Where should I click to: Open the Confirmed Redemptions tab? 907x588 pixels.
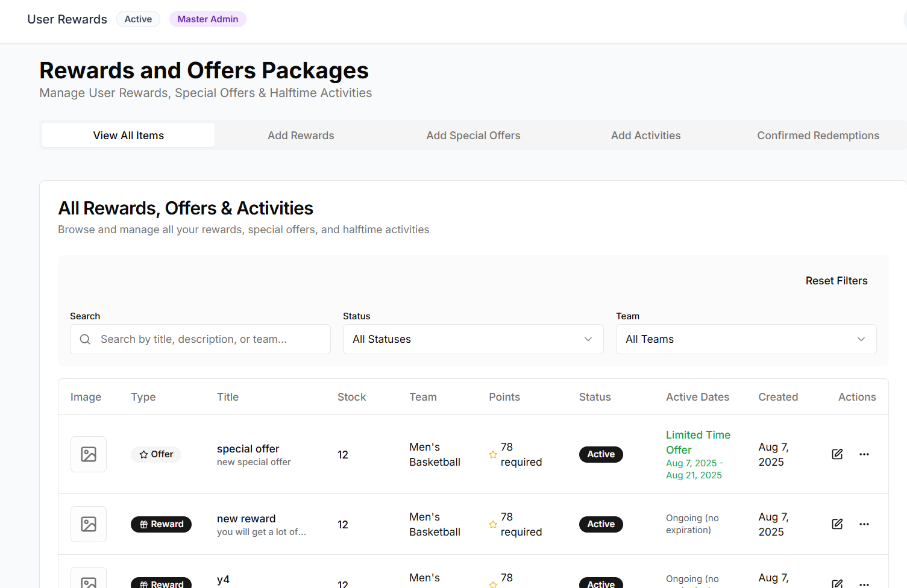point(818,135)
